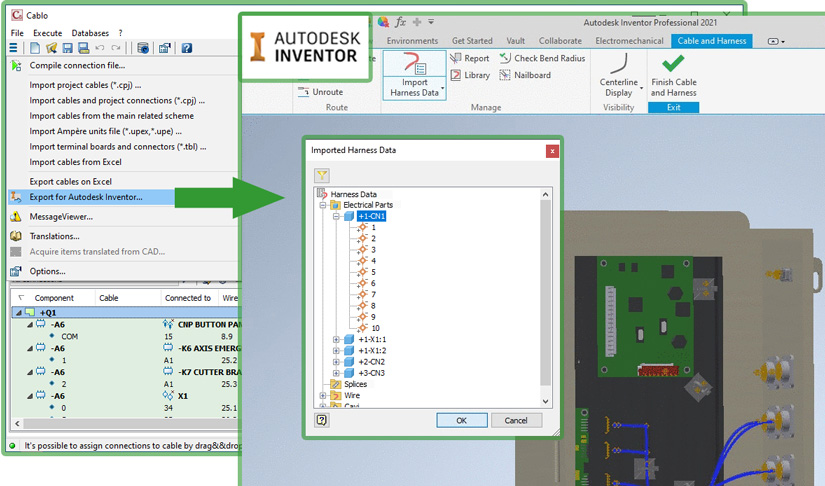Switch to the Collaborate ribbon tab
The width and height of the screenshot is (825, 486).
click(x=560, y=40)
